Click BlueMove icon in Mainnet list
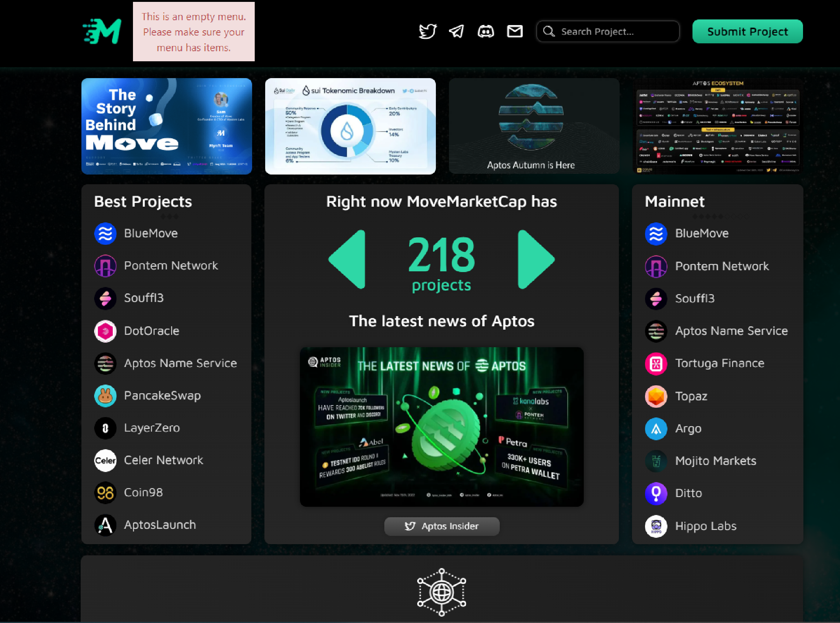 coord(656,234)
